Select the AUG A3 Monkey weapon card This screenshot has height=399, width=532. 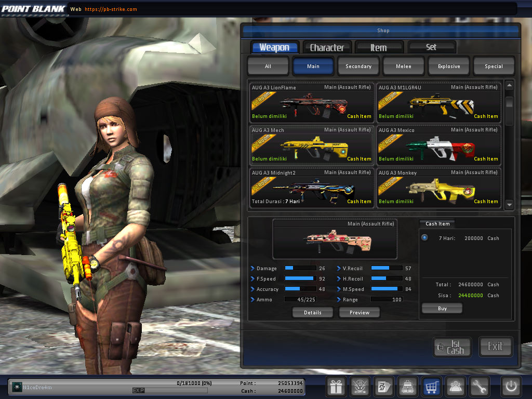tap(438, 188)
